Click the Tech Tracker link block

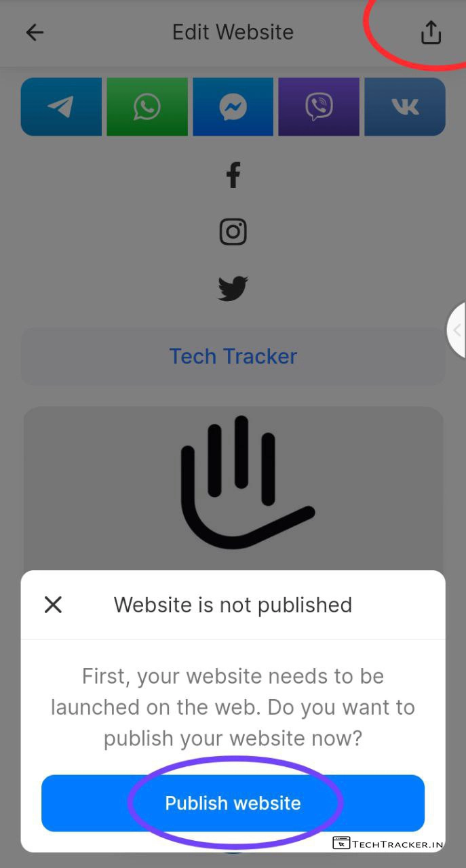[233, 357]
